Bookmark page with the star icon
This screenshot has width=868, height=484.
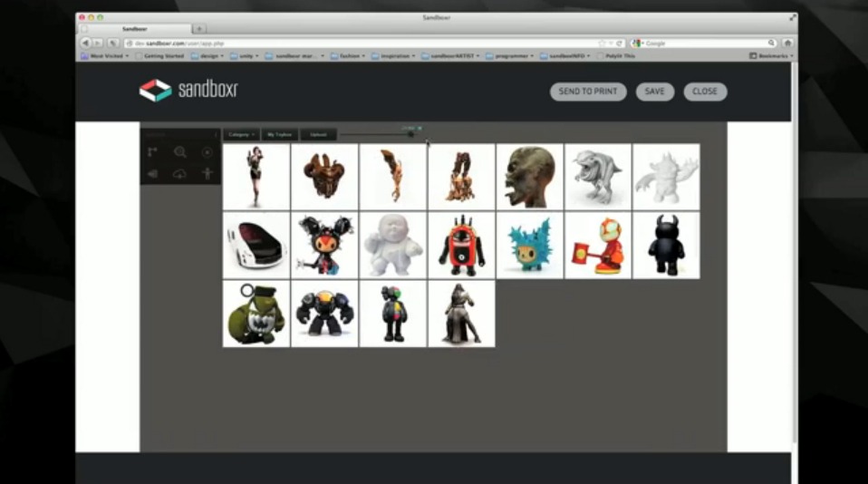[x=603, y=44]
